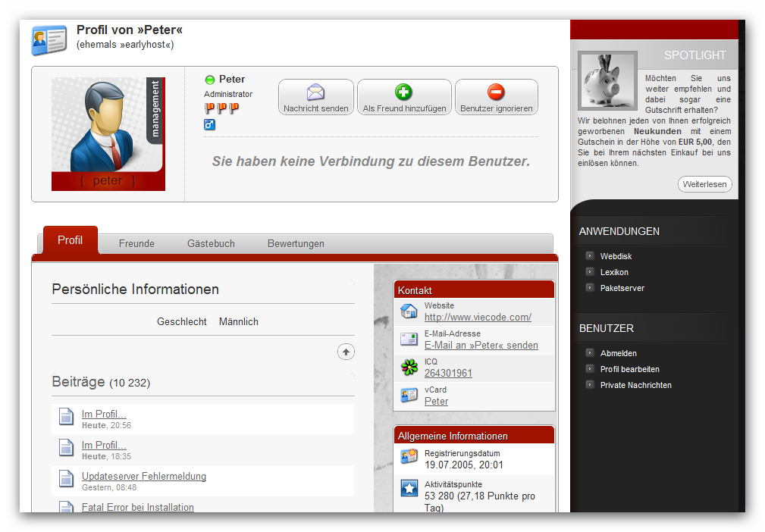Click the green plus Als Freund hinzufügen icon

(x=404, y=92)
